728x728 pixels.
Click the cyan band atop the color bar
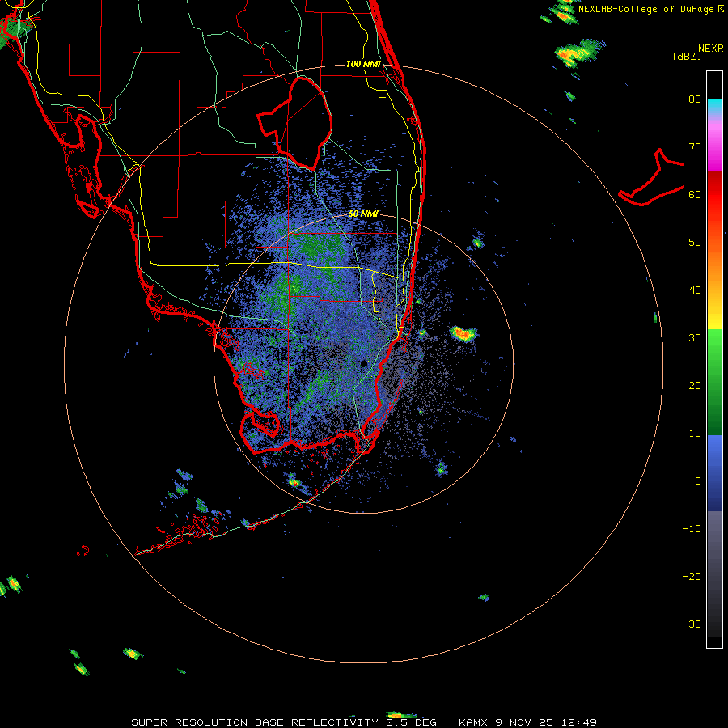click(714, 106)
